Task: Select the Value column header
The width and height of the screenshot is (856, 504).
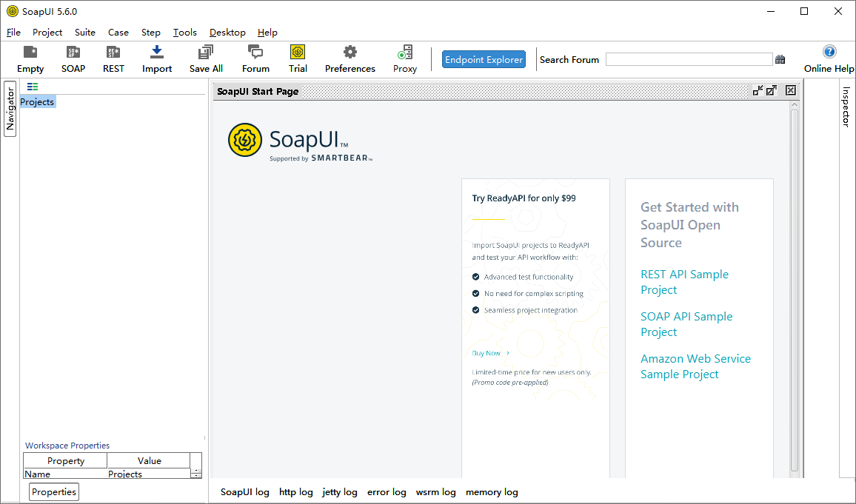Action: click(x=149, y=461)
